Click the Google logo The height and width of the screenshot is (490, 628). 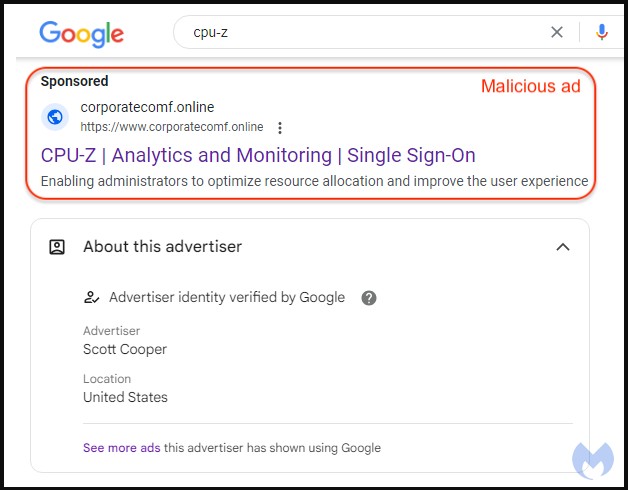pos(82,33)
